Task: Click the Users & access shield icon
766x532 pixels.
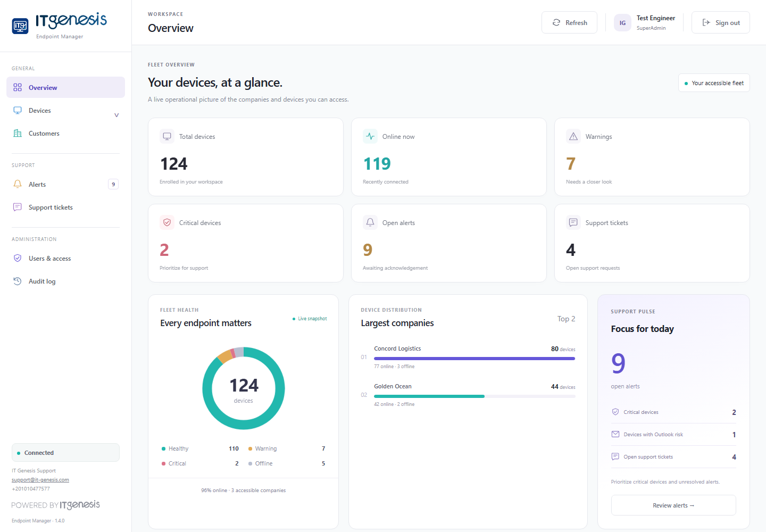Action: 18,258
